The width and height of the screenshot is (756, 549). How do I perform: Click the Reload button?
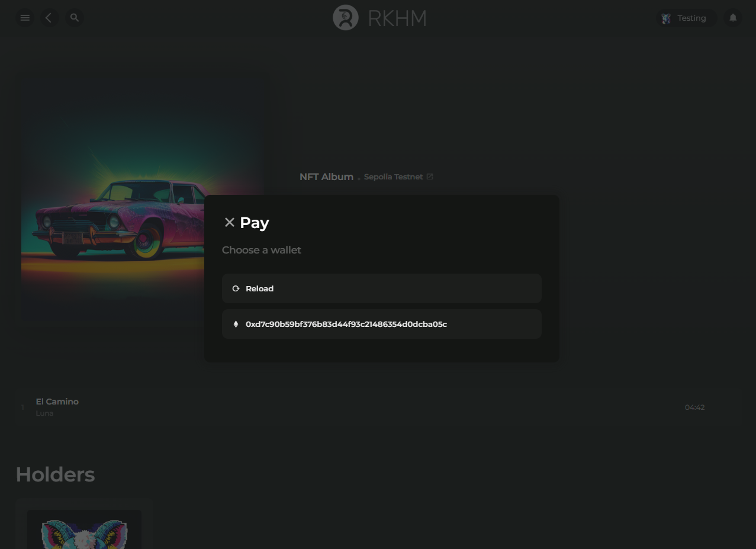pos(381,288)
